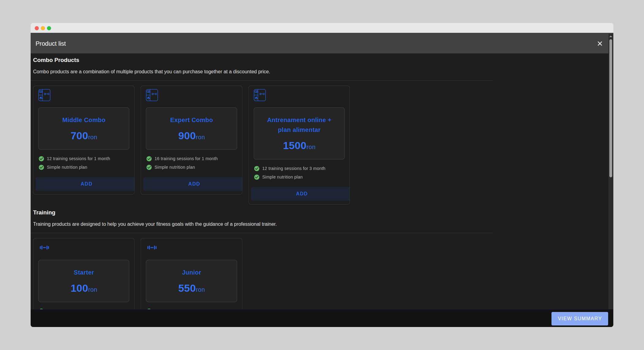
Task: Add the Expert Combo product
Action: point(194,184)
